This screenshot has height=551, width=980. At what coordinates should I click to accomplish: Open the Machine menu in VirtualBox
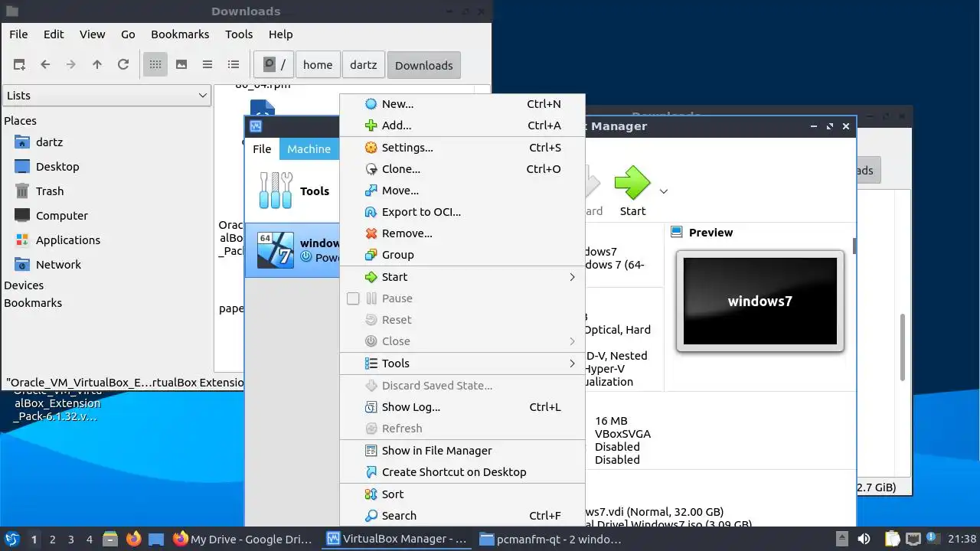[x=309, y=149]
